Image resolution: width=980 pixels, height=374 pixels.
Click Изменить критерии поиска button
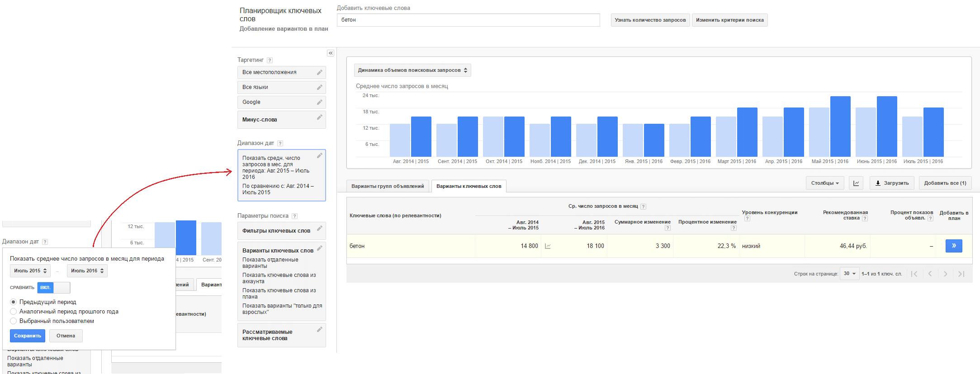730,20
